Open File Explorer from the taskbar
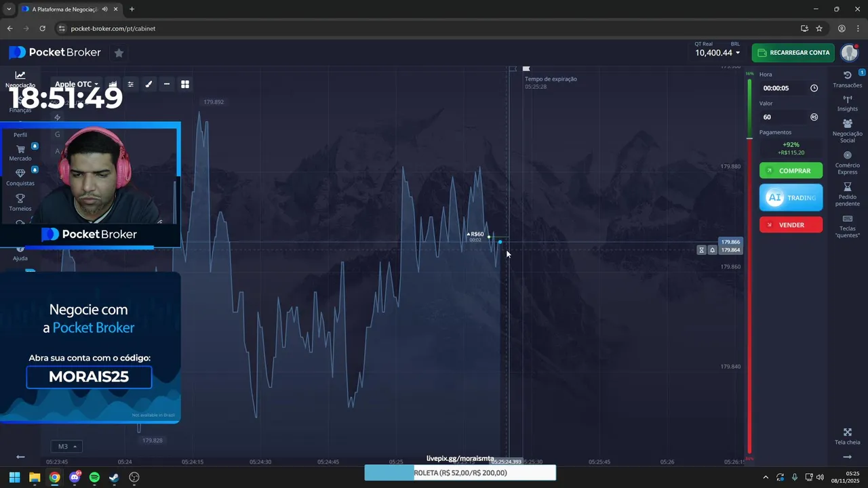868x488 pixels. coord(35,477)
